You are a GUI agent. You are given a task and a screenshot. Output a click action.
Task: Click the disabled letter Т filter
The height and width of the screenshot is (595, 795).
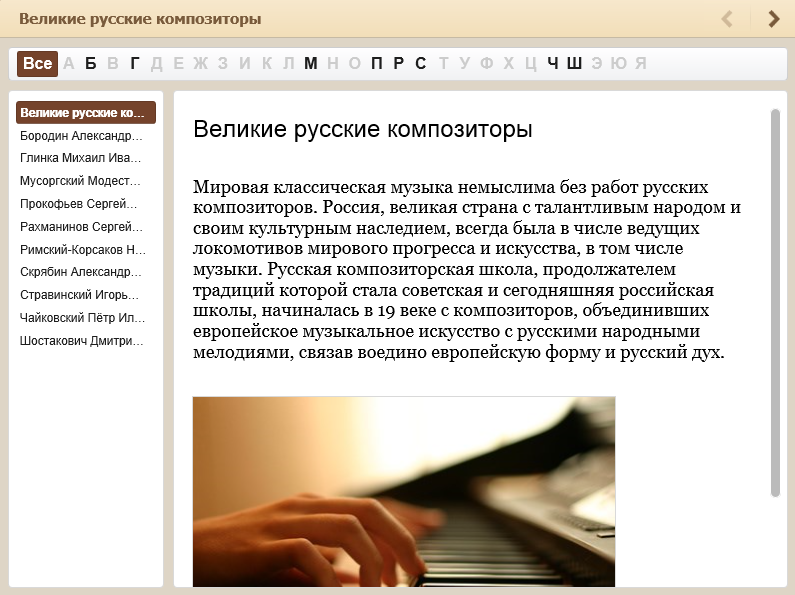(443, 64)
